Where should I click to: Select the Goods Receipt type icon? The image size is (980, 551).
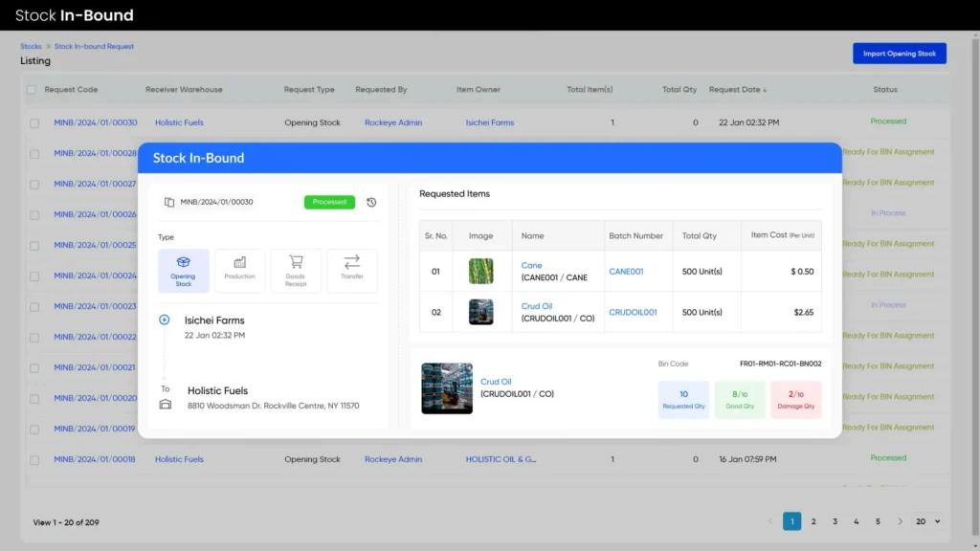pos(296,271)
